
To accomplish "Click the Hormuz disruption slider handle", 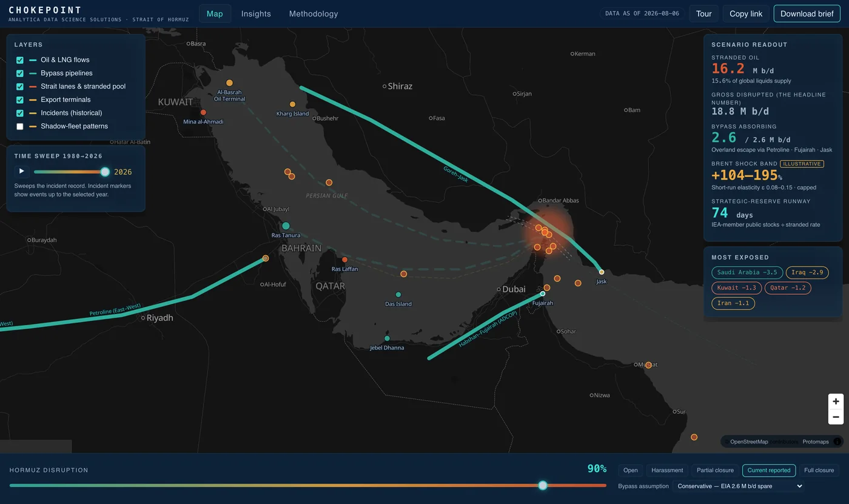I will click(543, 485).
